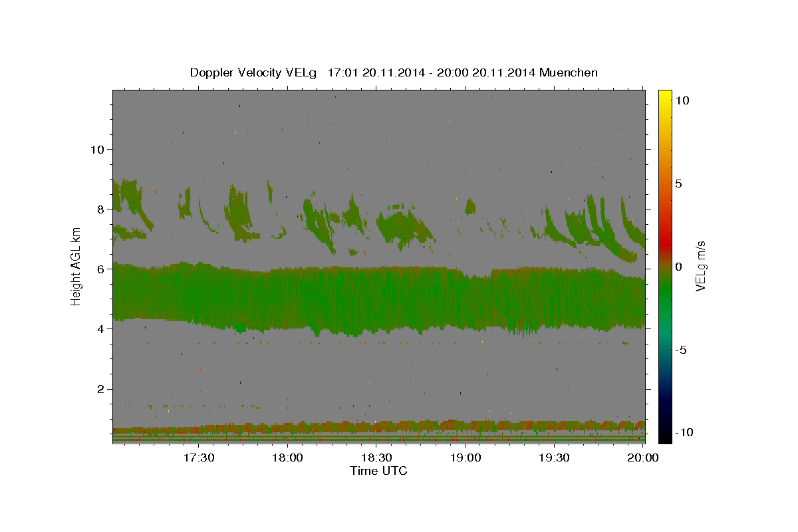Screen dimensions: 798x532
Task: Click the height tick label 2
Action: pos(100,389)
